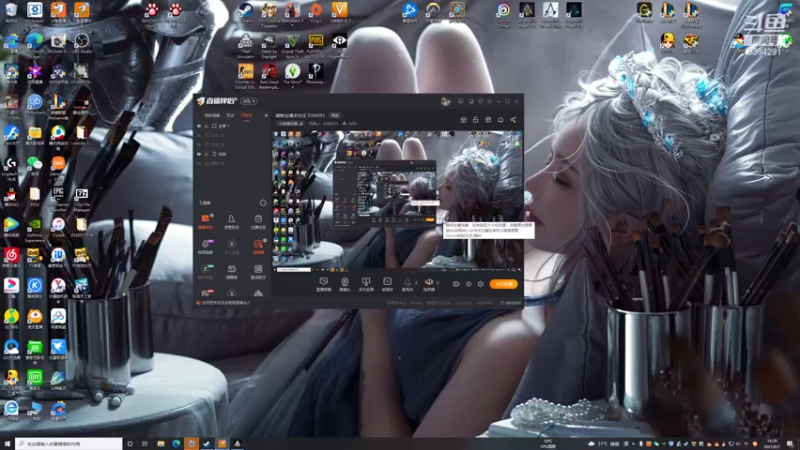800x450 pixels.
Task: Open the orange first tool in the toolbox grid
Action: coord(205,221)
